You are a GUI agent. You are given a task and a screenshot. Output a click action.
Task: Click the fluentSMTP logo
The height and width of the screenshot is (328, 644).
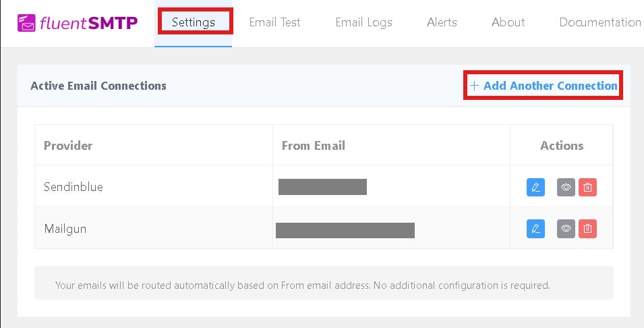(x=78, y=23)
